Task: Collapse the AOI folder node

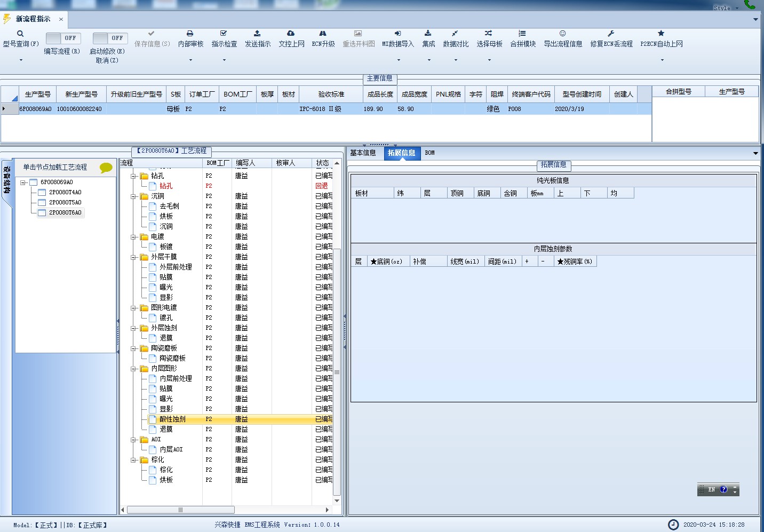Action: (x=133, y=440)
